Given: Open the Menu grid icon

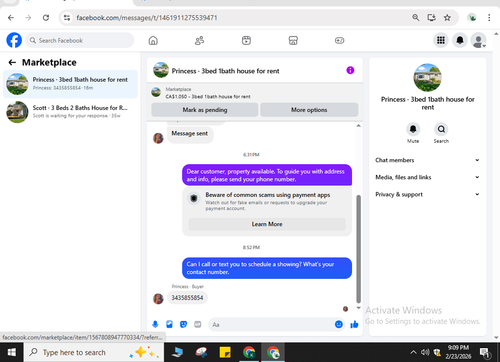Looking at the screenshot, I should (x=441, y=40).
